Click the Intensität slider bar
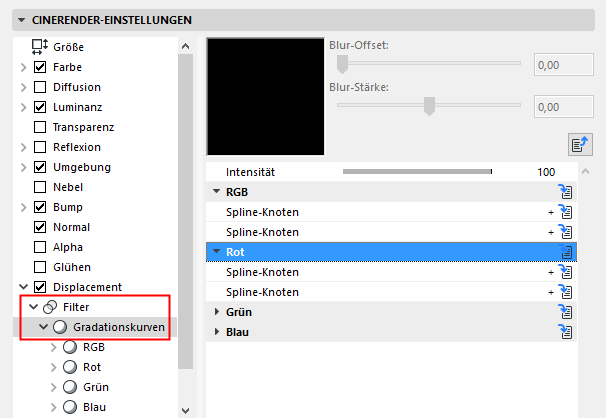 (x=417, y=172)
